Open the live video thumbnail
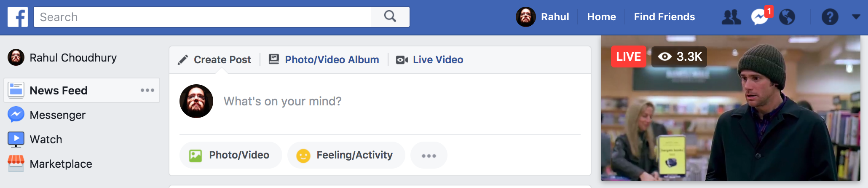Screen dimensions: 868x188 (x=730, y=109)
